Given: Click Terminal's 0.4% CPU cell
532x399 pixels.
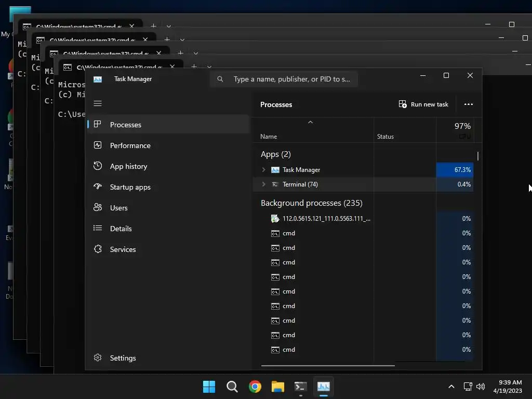Looking at the screenshot, I should [x=455, y=184].
